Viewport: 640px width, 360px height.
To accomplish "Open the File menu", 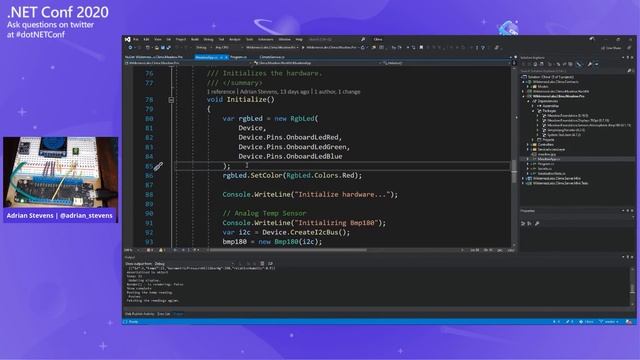I will [136, 40].
